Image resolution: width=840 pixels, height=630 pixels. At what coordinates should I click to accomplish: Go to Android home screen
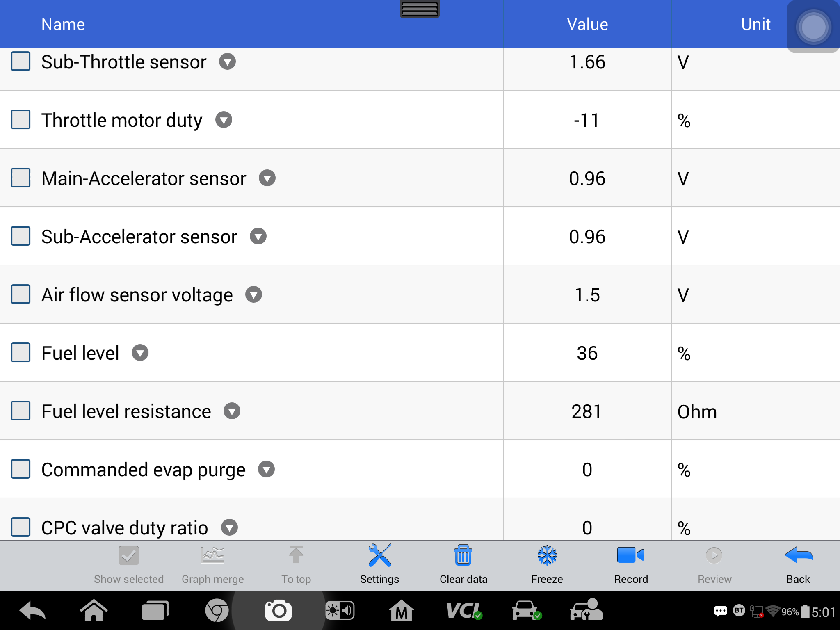coord(94,611)
